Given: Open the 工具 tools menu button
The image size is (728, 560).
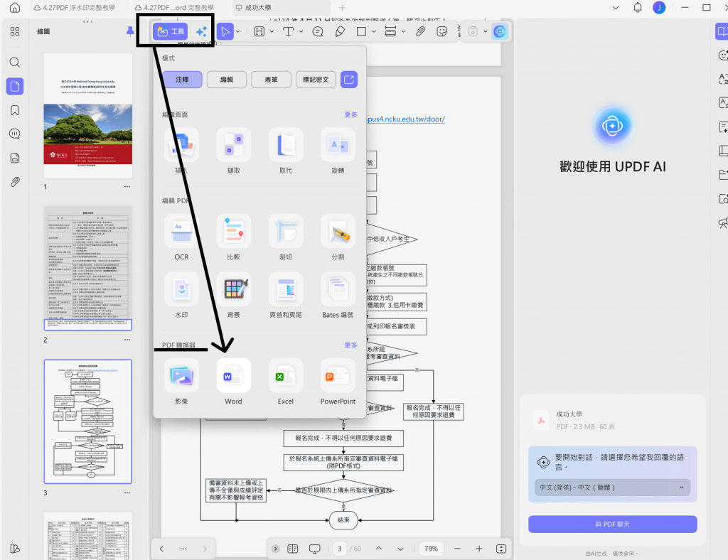Looking at the screenshot, I should 171,31.
